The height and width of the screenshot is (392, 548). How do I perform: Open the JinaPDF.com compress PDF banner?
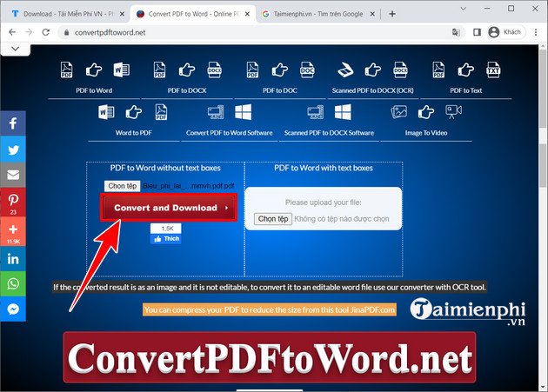[270, 309]
